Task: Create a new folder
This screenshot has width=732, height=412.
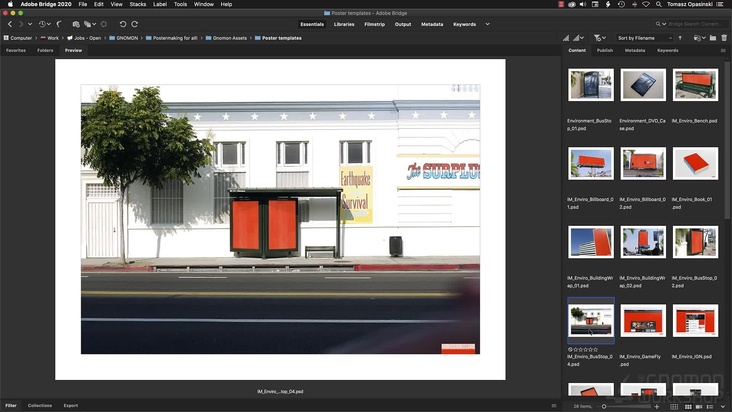Action: [x=711, y=38]
